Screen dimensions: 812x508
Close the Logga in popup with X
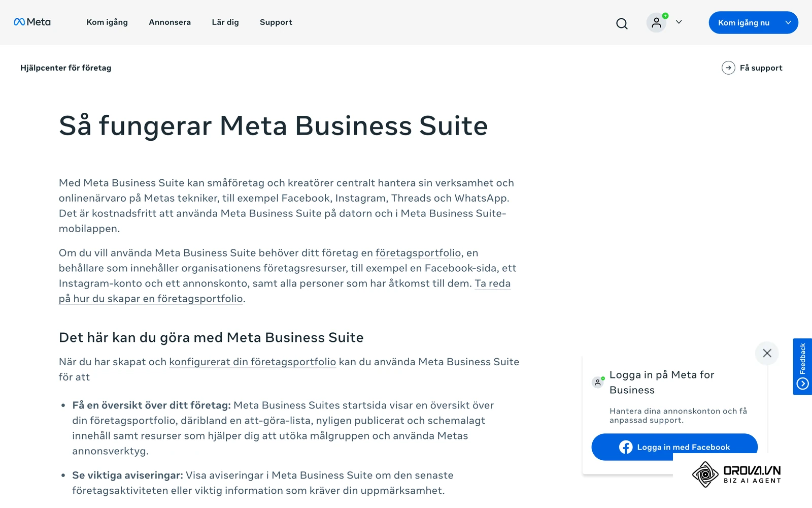tap(767, 353)
